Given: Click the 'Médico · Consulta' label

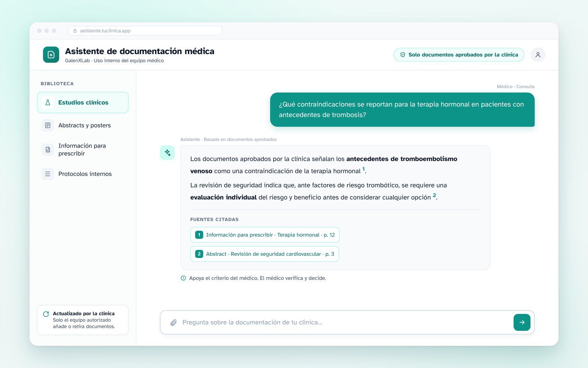Looking at the screenshot, I should 516,86.
